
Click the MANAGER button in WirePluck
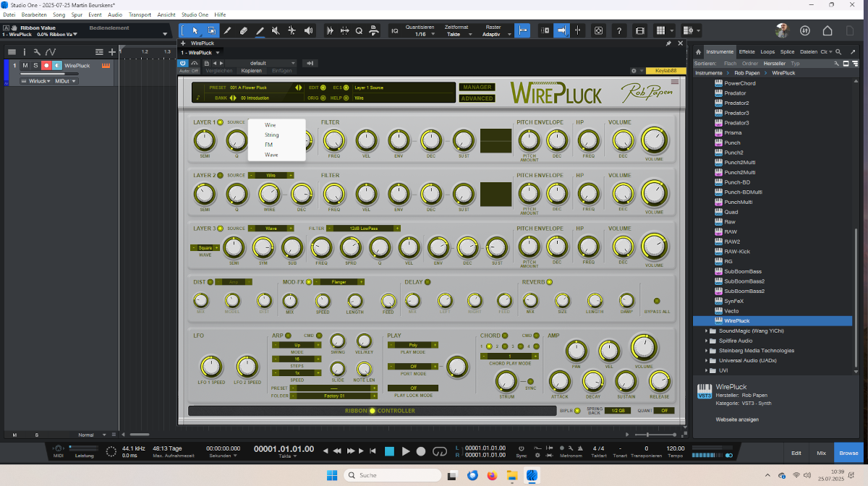pyautogui.click(x=477, y=88)
